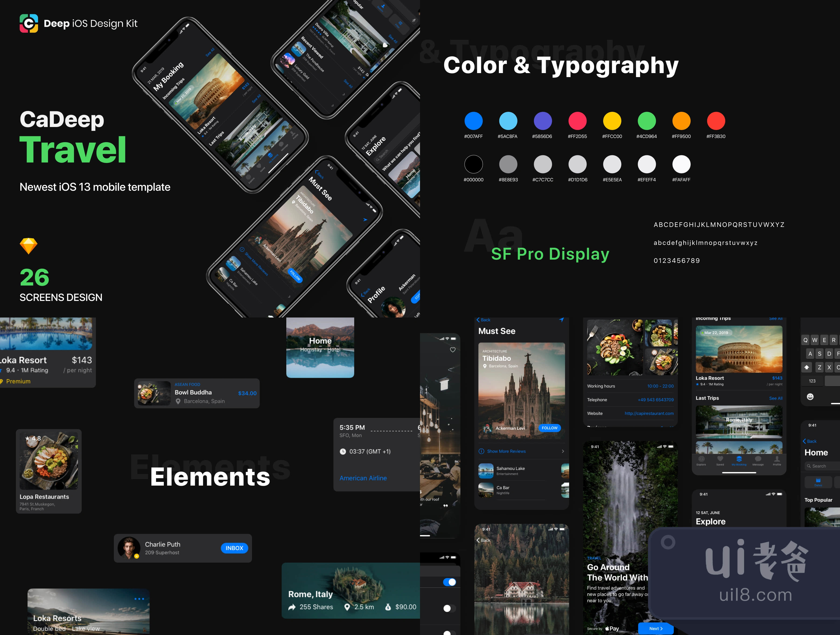This screenshot has width=840, height=635.
Task: Tap the heart favorite icon
Action: (453, 350)
